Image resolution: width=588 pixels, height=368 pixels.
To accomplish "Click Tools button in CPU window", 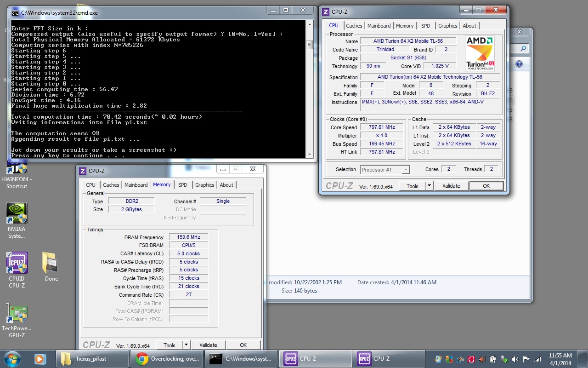I will (413, 186).
